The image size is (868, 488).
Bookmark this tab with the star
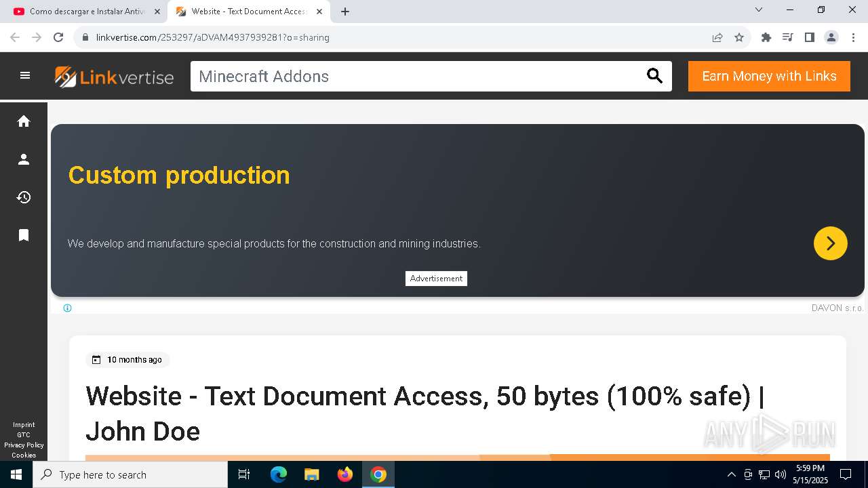click(x=739, y=37)
